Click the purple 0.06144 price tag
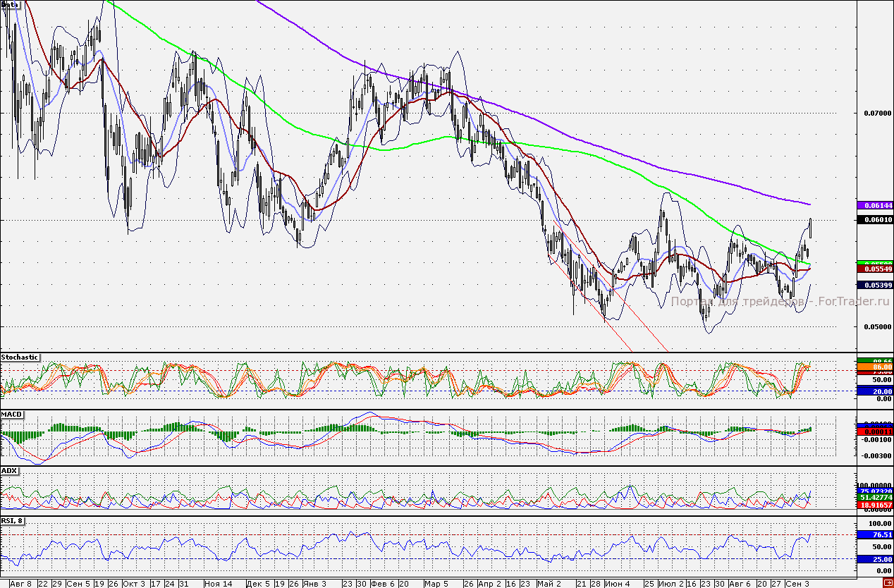The image size is (894, 588). click(874, 204)
